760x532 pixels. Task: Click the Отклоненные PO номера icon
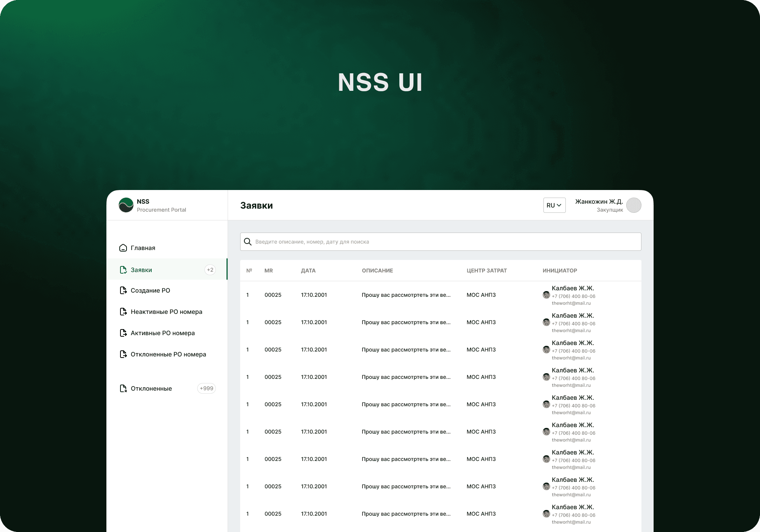click(x=123, y=354)
